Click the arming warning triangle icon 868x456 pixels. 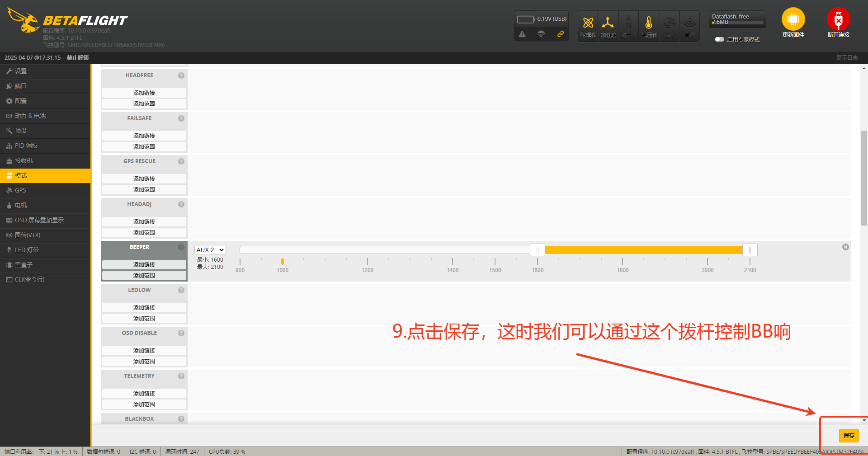click(522, 34)
